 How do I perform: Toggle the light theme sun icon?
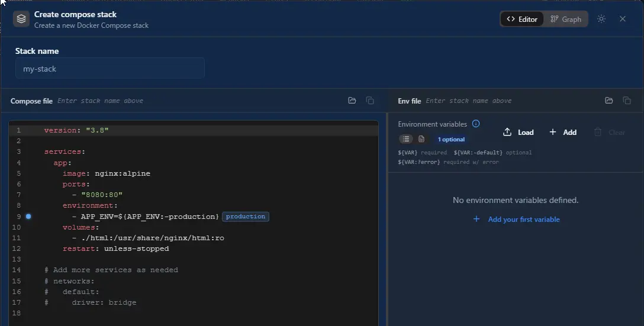click(x=601, y=19)
